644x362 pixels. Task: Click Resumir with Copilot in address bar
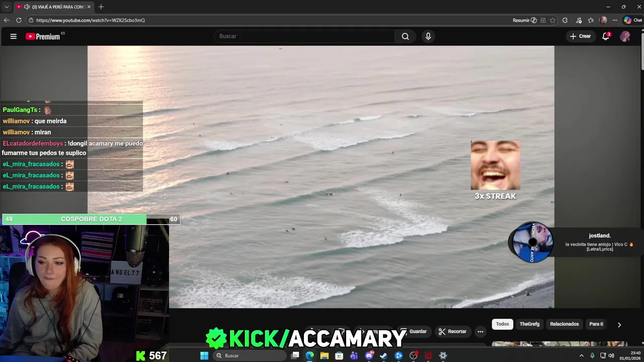(x=524, y=20)
